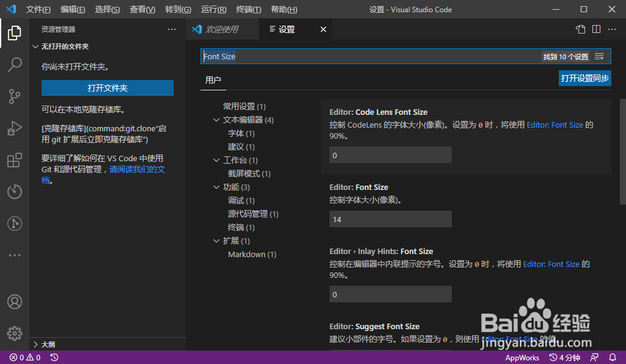Split the editor to the right
This screenshot has width=626, height=364.
[597, 29]
